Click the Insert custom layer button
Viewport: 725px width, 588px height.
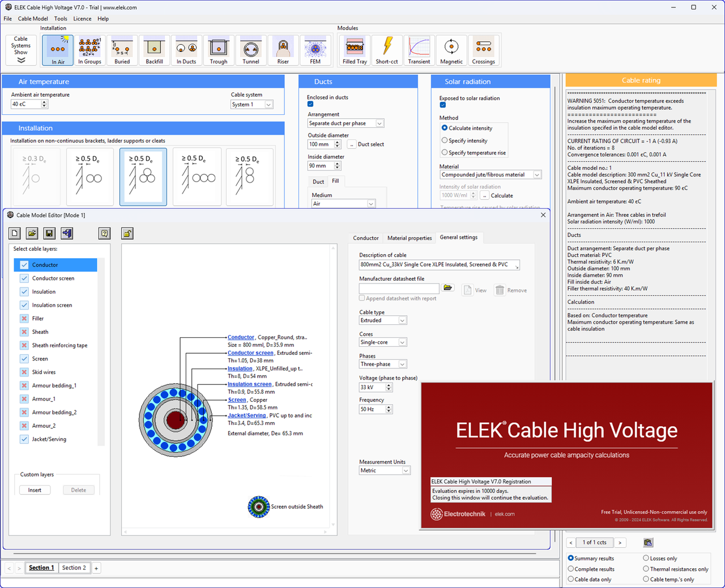35,490
